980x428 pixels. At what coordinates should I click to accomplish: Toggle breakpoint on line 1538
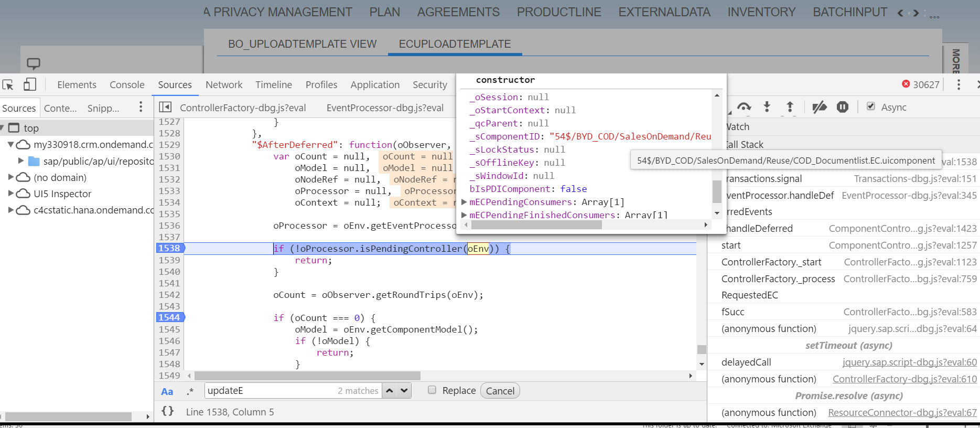point(170,248)
